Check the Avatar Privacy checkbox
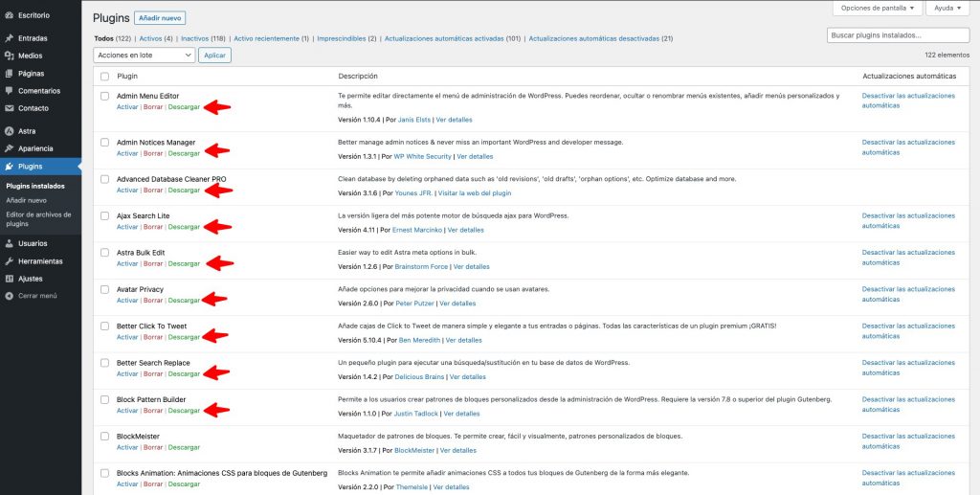The height and width of the screenshot is (495, 980). [x=105, y=289]
